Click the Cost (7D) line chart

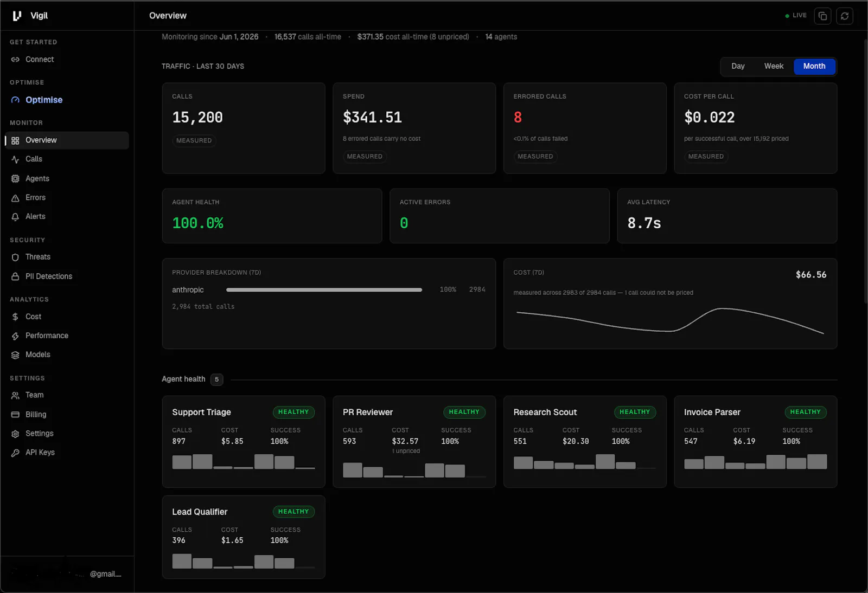[670, 321]
